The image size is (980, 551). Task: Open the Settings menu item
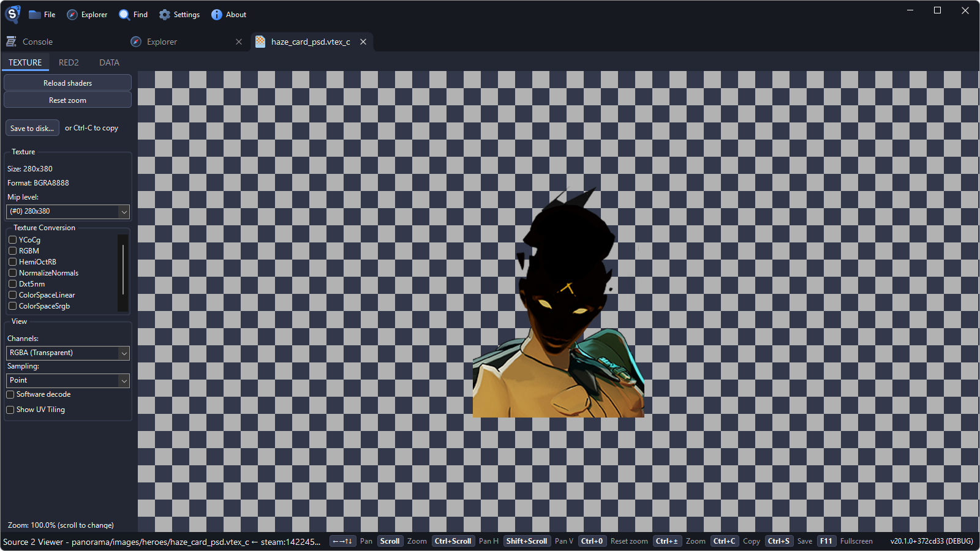(x=179, y=15)
